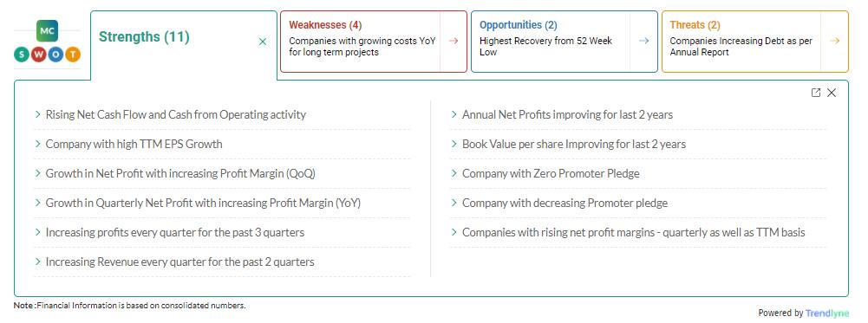Viewport: 868px width, 323px height.
Task: Close the strengths detail panel
Action: tap(832, 93)
